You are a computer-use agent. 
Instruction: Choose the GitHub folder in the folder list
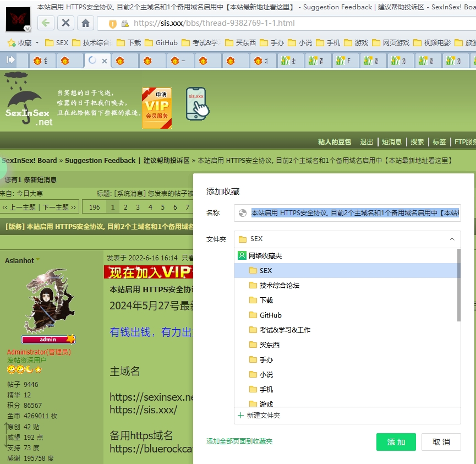(346, 315)
